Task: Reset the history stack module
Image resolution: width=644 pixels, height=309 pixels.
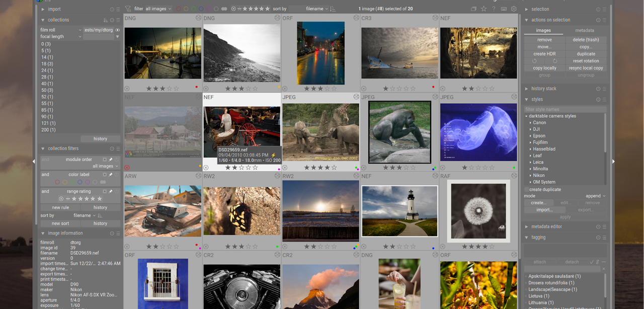Action: [598, 89]
